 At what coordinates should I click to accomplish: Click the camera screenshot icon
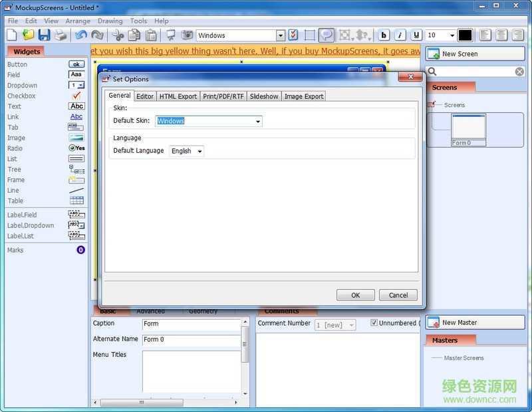[188, 35]
